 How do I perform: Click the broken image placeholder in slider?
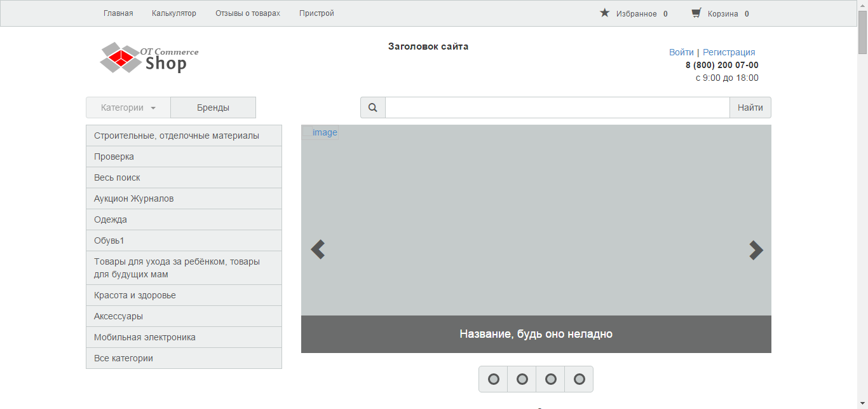pos(320,132)
